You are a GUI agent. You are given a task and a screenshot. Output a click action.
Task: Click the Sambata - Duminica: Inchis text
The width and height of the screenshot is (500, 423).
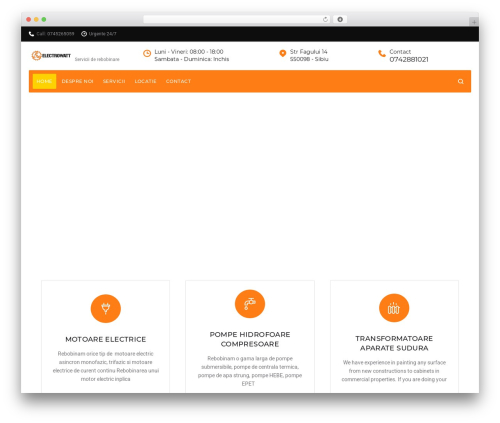tap(192, 59)
